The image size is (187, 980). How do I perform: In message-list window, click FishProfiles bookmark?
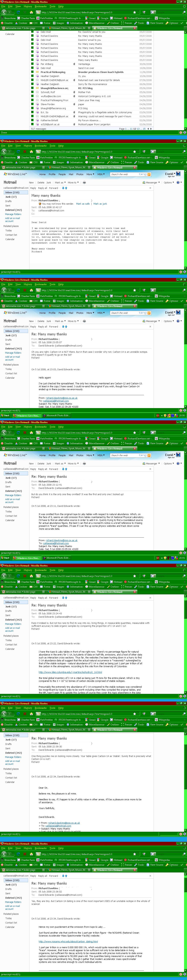tap(45, 18)
